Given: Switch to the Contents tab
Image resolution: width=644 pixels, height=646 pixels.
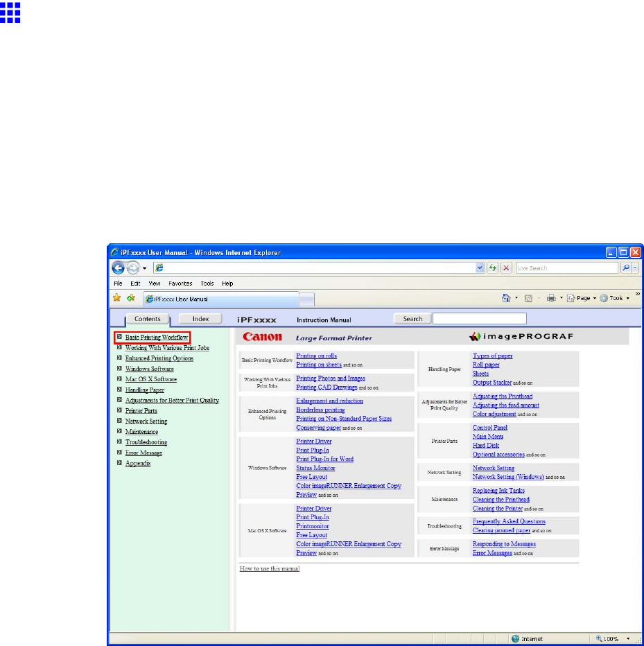Looking at the screenshot, I should pyautogui.click(x=147, y=319).
